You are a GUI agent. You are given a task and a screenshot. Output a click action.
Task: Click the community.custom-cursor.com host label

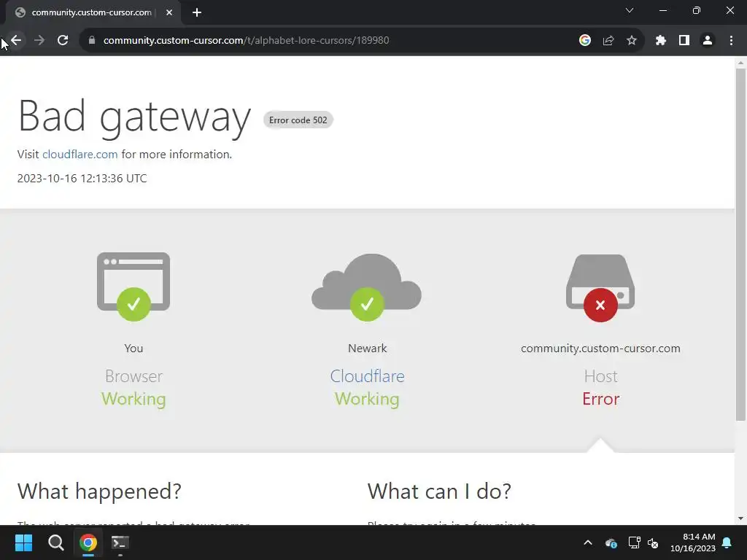pyautogui.click(x=600, y=348)
